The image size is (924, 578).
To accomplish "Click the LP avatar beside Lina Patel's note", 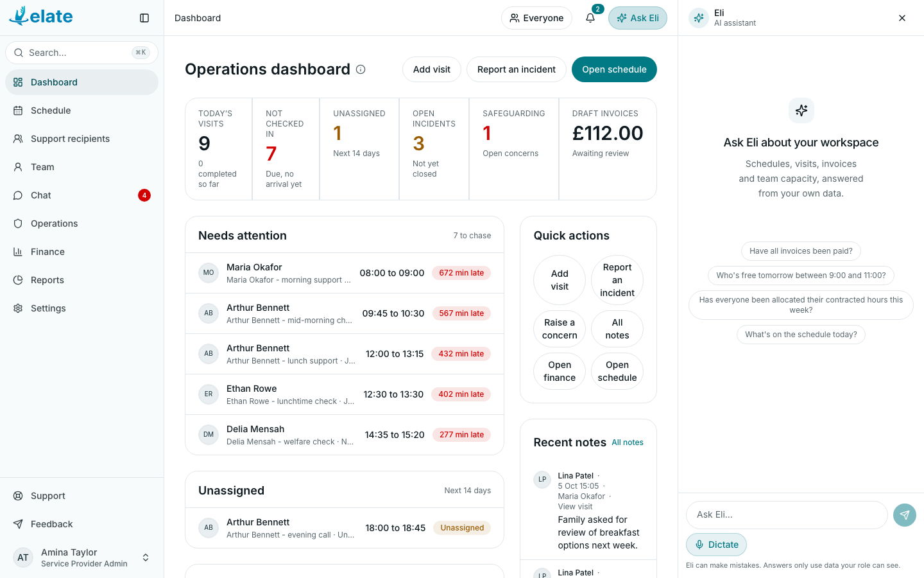I will [x=542, y=480].
